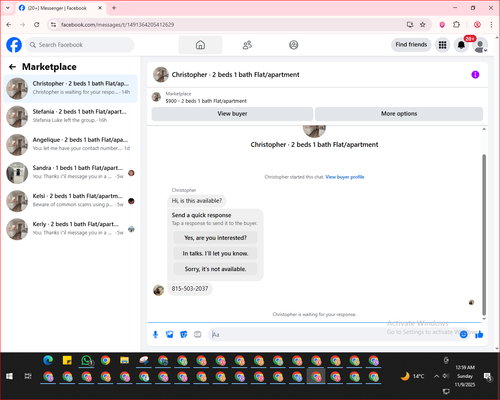Bookmark this page with the star
Image resolution: width=500 pixels, height=400 pixels.
(423, 25)
